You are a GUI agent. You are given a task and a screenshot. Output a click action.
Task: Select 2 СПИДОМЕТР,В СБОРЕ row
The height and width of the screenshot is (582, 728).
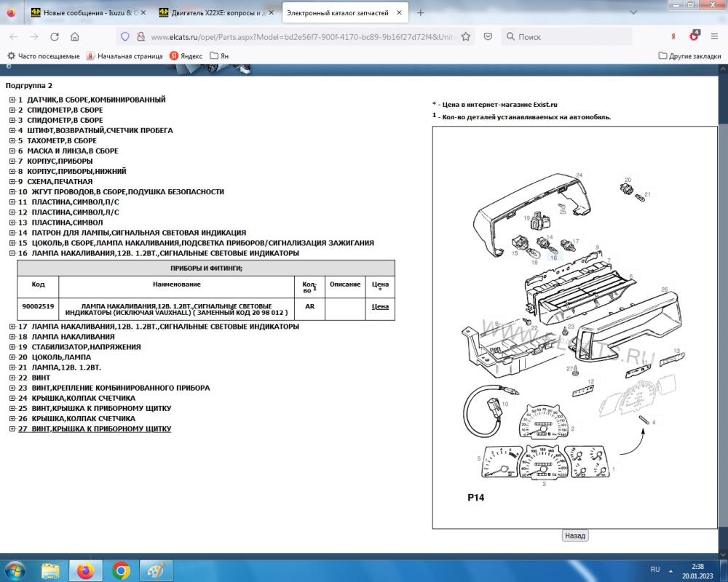pyautogui.click(x=60, y=110)
